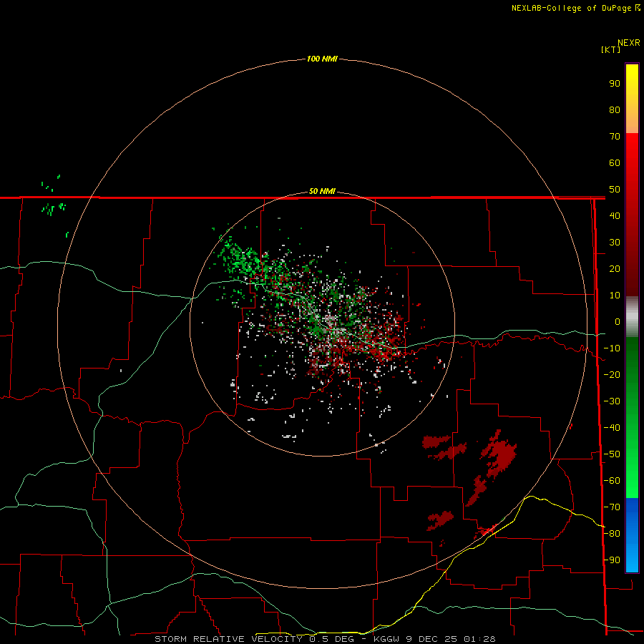This screenshot has width=644, height=644.
Task: Click the 100 NMI range ring label
Action: coord(322,59)
